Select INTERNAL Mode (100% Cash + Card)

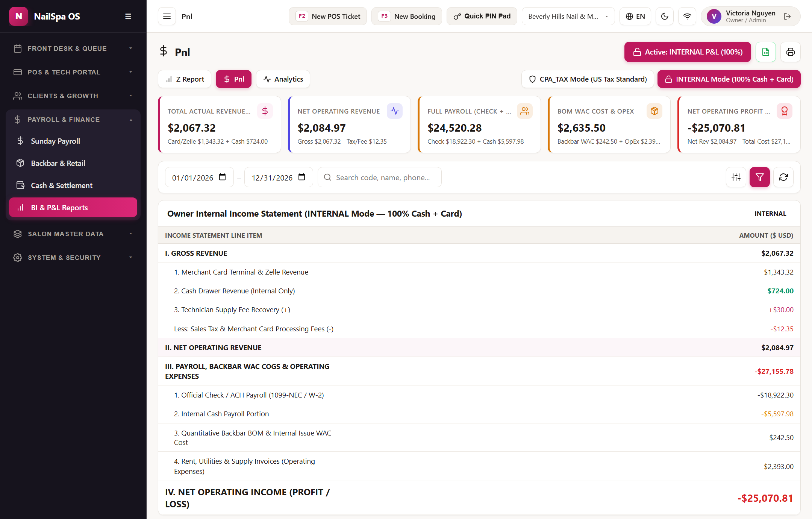pos(729,79)
